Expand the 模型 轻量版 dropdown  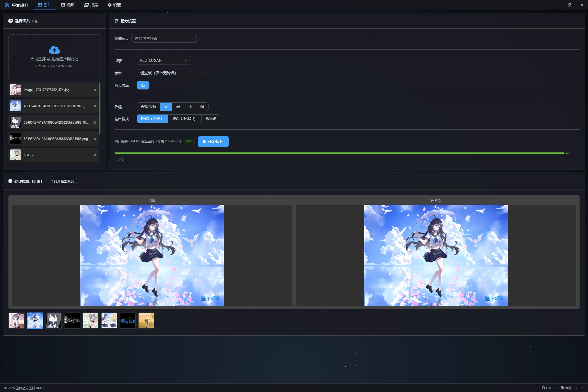(x=175, y=73)
